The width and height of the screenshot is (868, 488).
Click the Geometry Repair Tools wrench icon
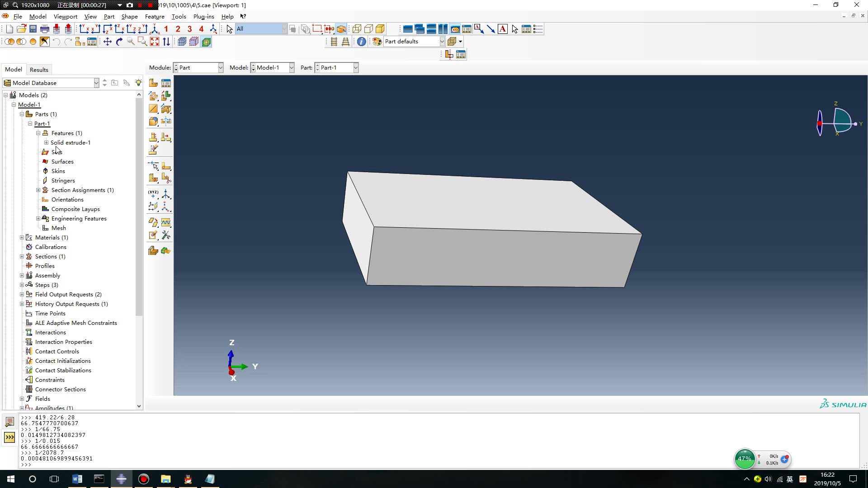coord(166,235)
